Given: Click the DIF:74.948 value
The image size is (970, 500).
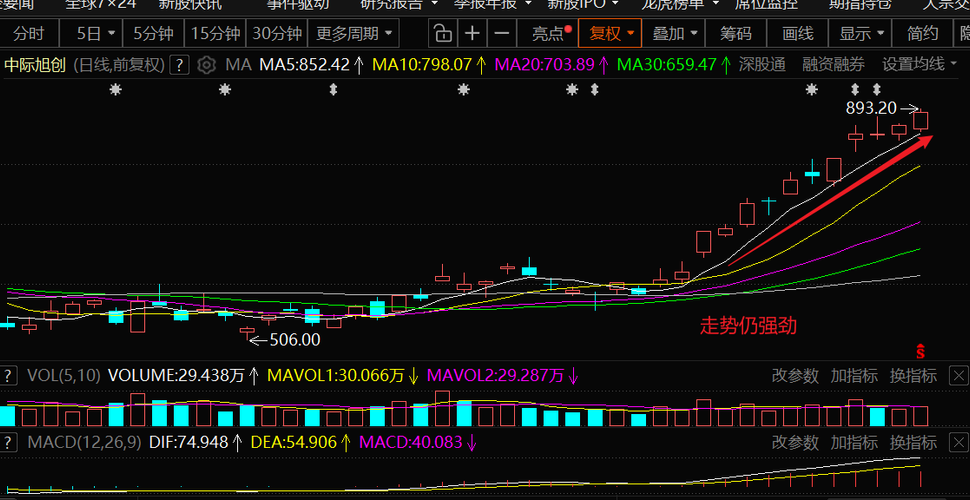Looking at the screenshot, I should point(191,442).
